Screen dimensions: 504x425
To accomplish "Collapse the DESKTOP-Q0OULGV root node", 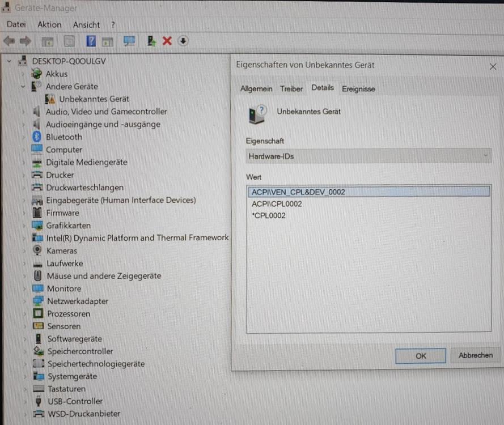I will (10, 61).
